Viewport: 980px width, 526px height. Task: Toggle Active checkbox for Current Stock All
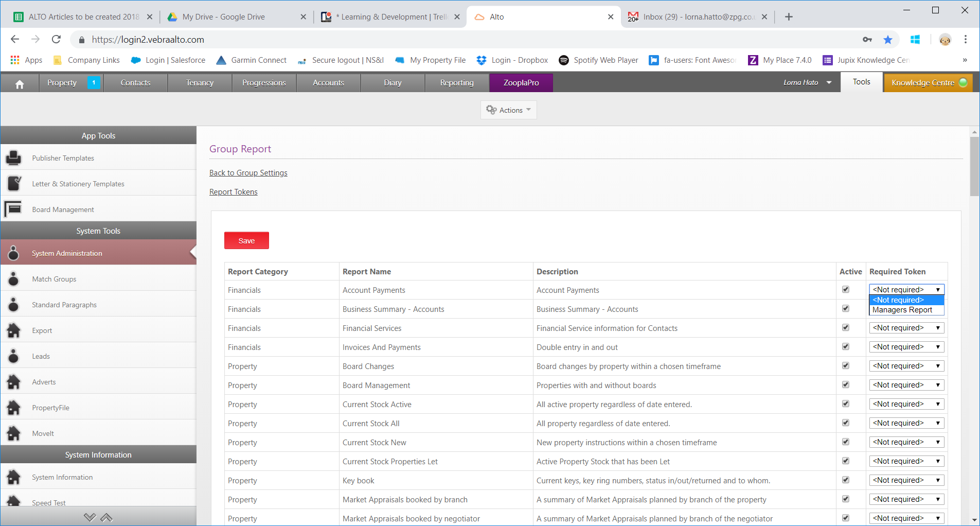[x=846, y=423]
